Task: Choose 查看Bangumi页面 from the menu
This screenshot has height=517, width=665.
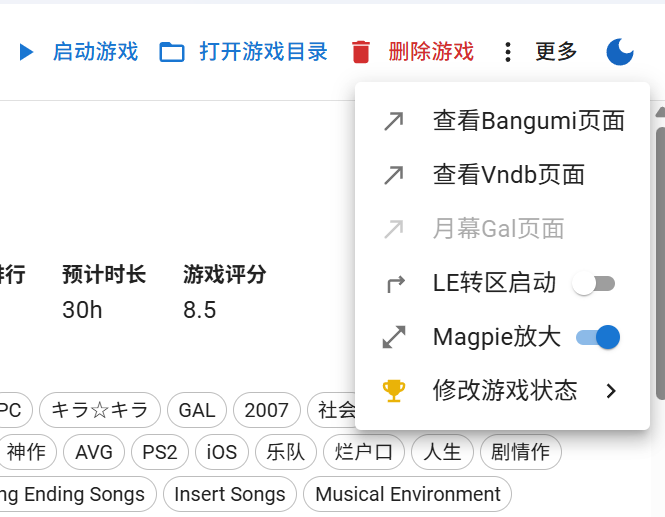Action: [528, 121]
